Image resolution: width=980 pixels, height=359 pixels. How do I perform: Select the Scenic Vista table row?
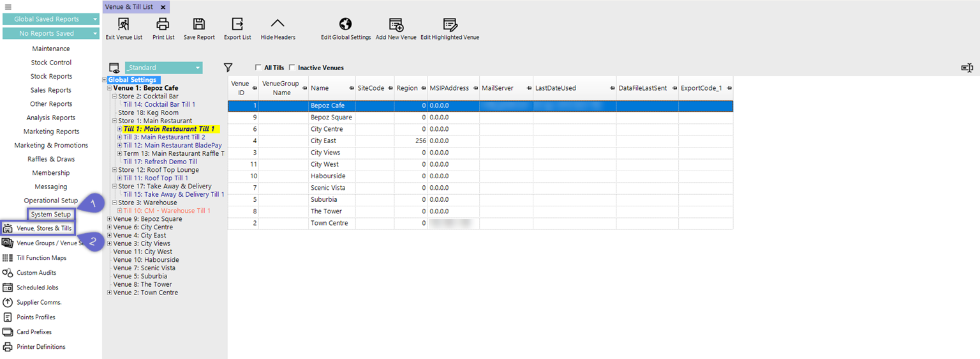480,188
